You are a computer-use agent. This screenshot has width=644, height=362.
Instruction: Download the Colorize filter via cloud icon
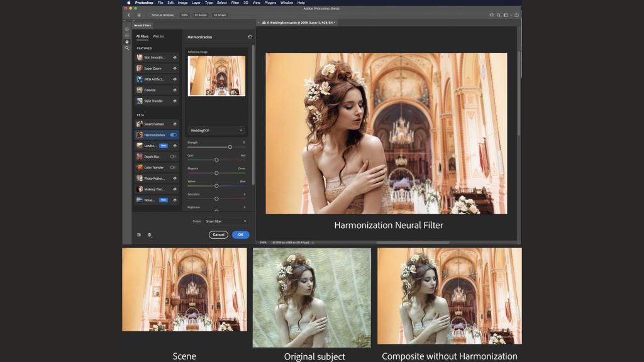(175, 90)
